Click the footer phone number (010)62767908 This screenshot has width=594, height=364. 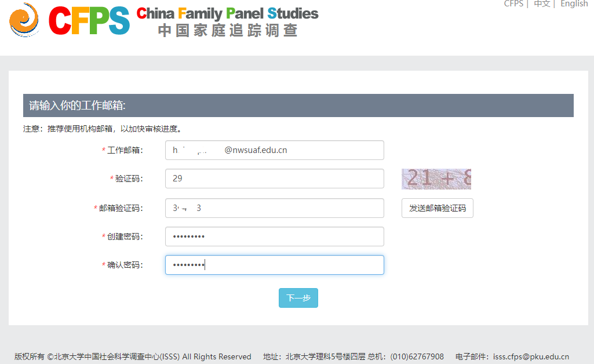pos(417,356)
